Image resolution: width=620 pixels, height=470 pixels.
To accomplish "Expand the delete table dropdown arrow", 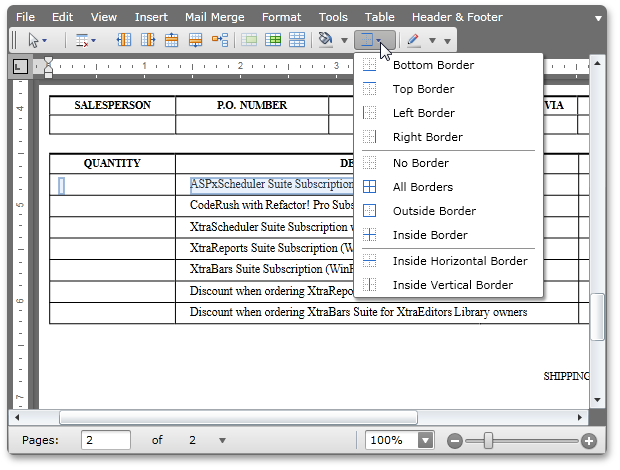I will click(x=94, y=40).
